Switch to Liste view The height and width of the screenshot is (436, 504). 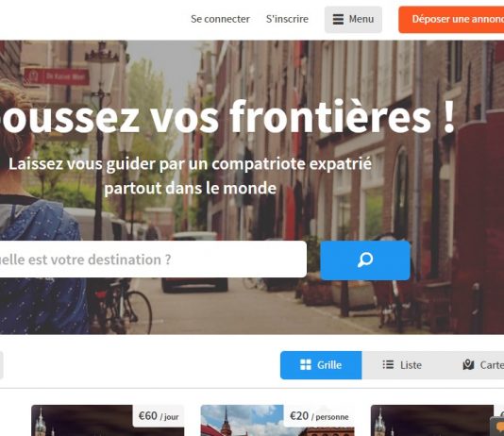tap(402, 365)
